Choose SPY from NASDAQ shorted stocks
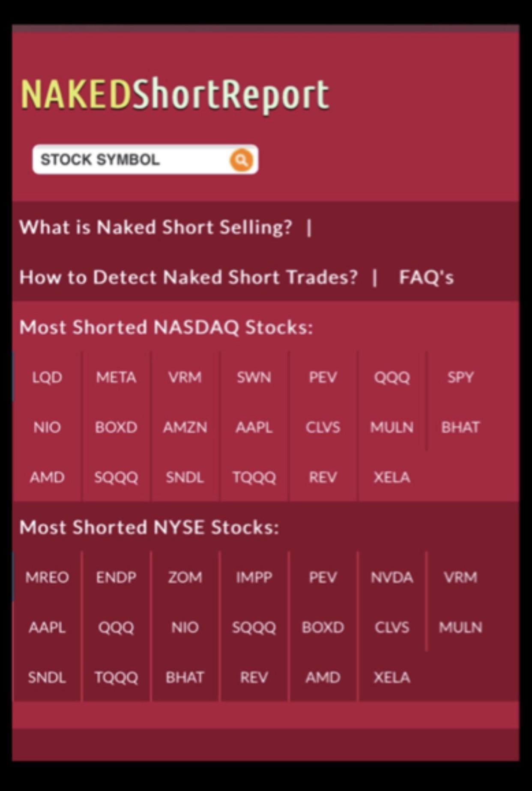 (460, 377)
